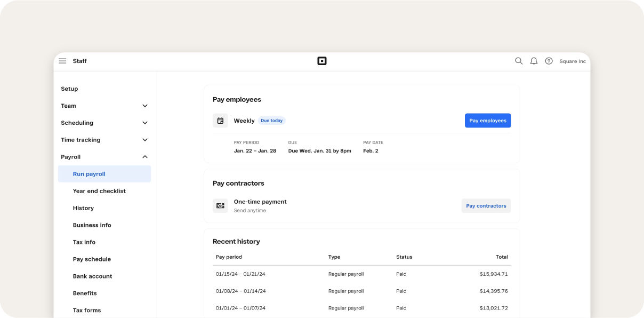This screenshot has width=644, height=318.
Task: Click the search magnifier icon
Action: (x=518, y=61)
